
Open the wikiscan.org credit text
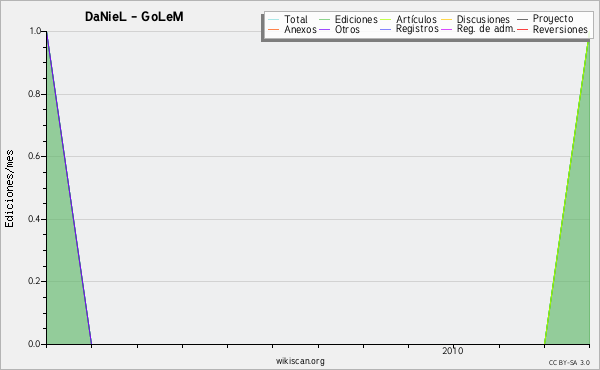click(300, 361)
